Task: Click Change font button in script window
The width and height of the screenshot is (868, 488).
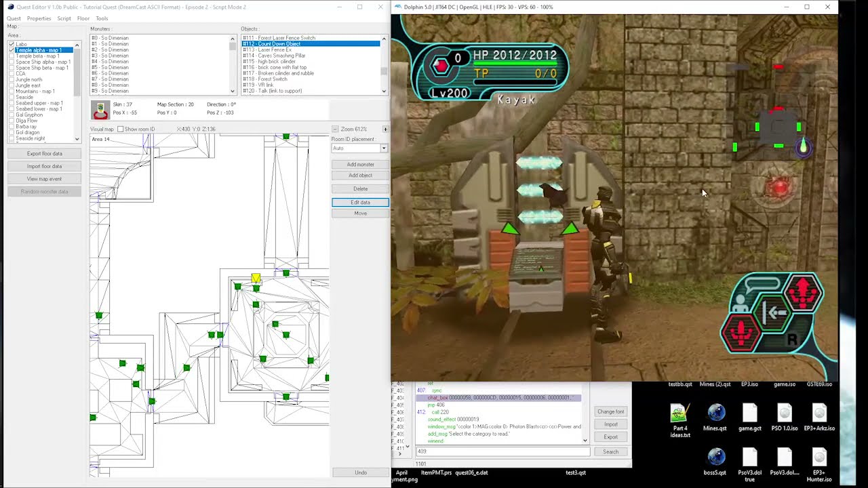Action: pos(610,411)
